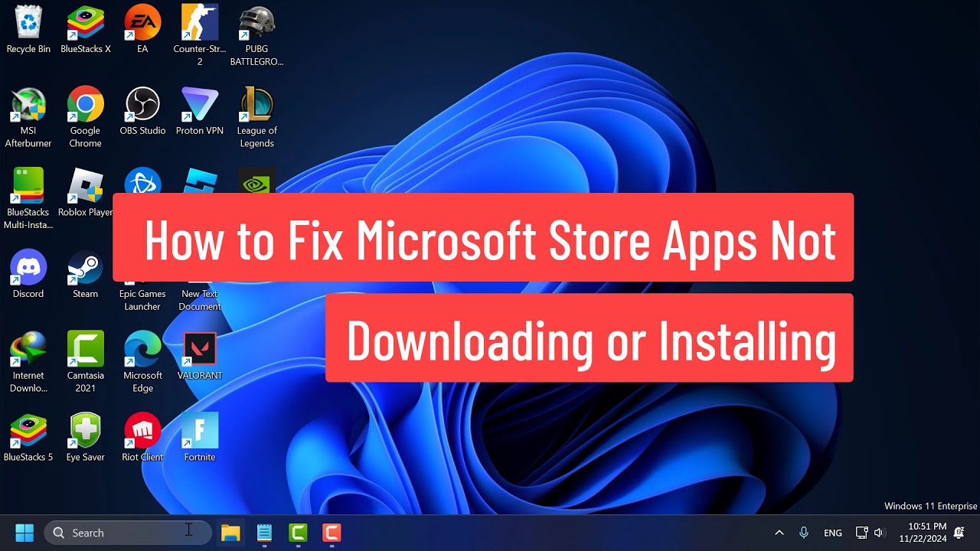Click the Eye Saver desktop shortcut
Viewport: 980px width, 551px height.
tap(86, 437)
